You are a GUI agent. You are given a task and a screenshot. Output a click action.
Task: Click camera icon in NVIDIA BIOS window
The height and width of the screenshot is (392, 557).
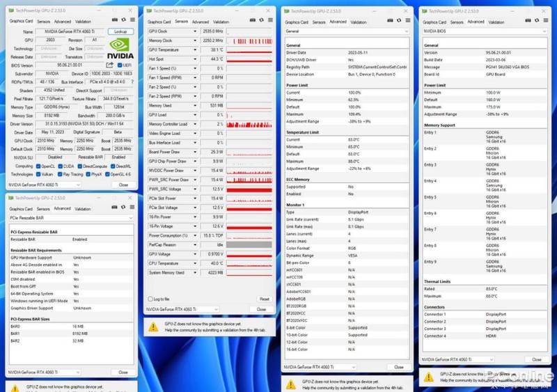pyautogui.click(x=528, y=21)
